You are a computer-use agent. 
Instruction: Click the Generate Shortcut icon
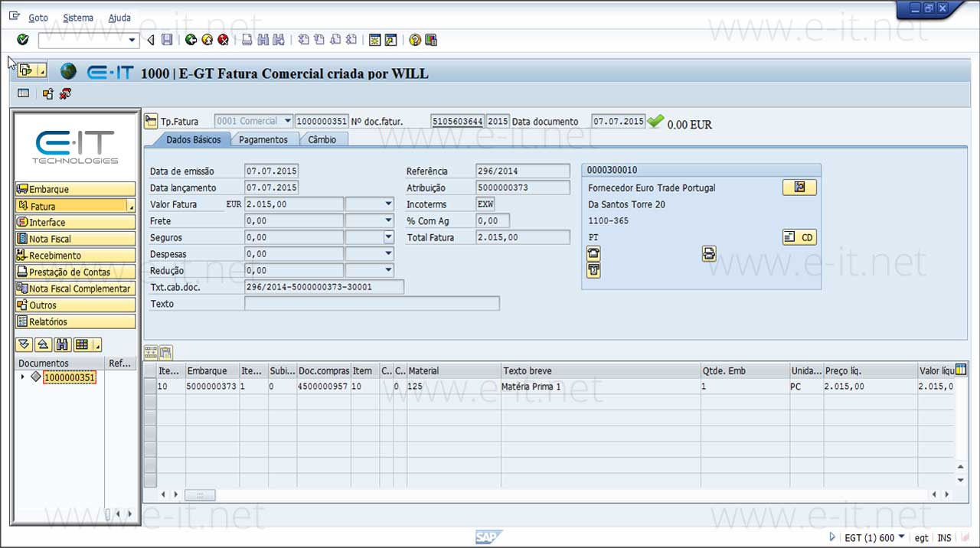pos(390,40)
